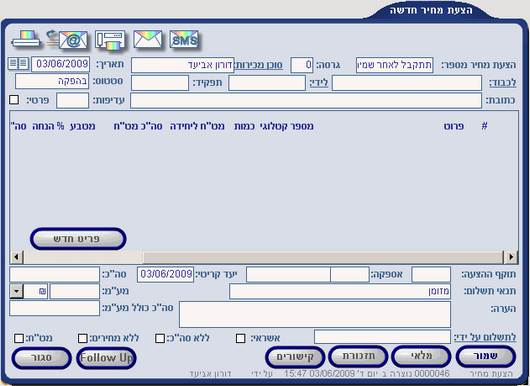
Task: Enable the מט"ח checkbox
Action: point(19,338)
